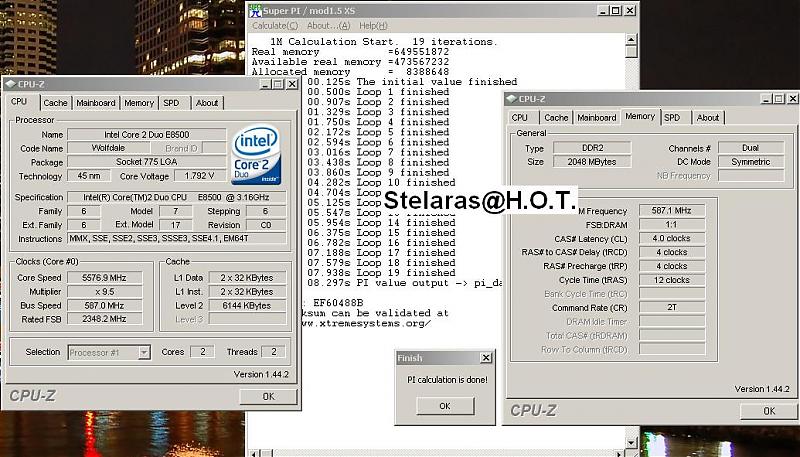
Task: Close the Finish dialog with X button
Action: click(x=486, y=358)
